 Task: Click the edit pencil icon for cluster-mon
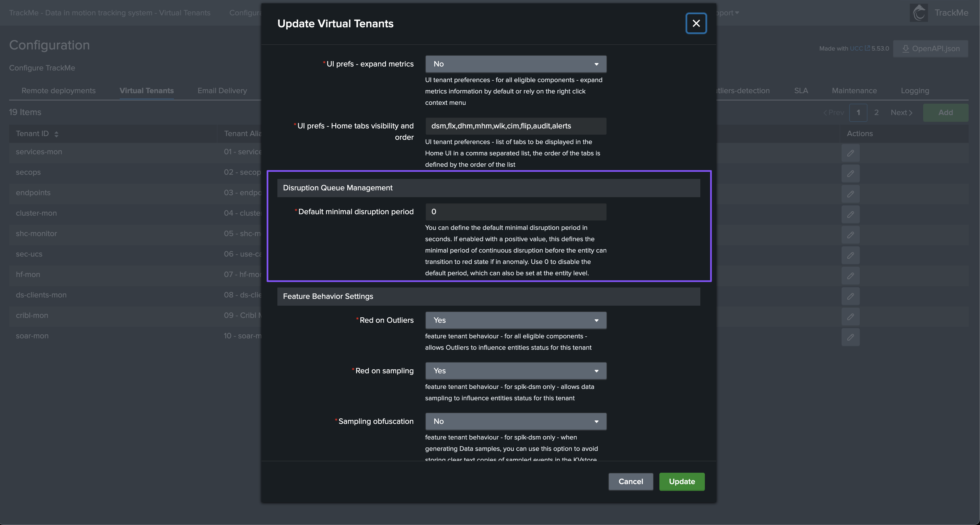click(x=850, y=215)
